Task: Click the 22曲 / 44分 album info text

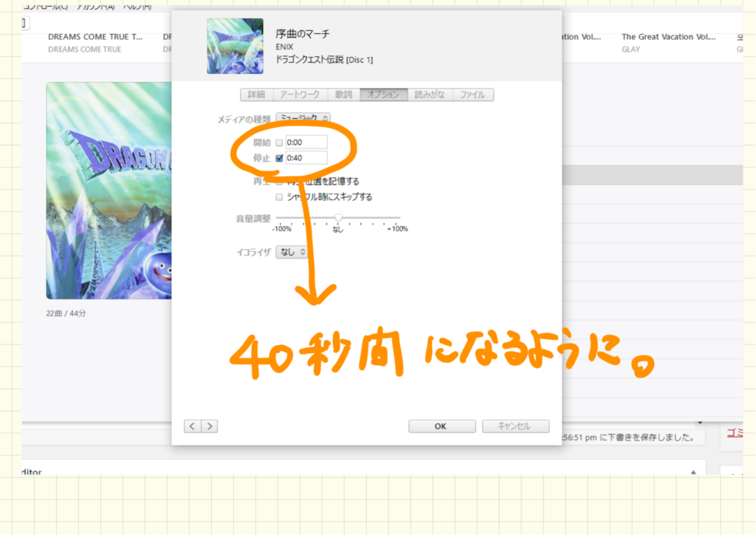Action: coord(66,313)
